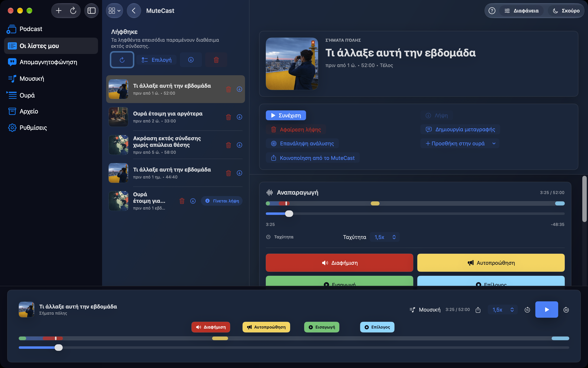Open Ουρά in sidebar
Viewport: 588px width, 368px height.
point(51,95)
